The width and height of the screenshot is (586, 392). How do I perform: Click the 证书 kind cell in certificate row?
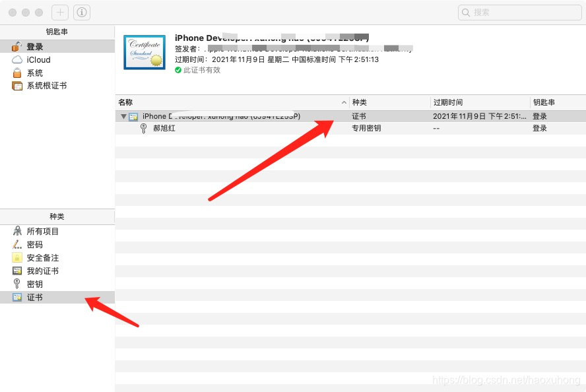pos(359,116)
